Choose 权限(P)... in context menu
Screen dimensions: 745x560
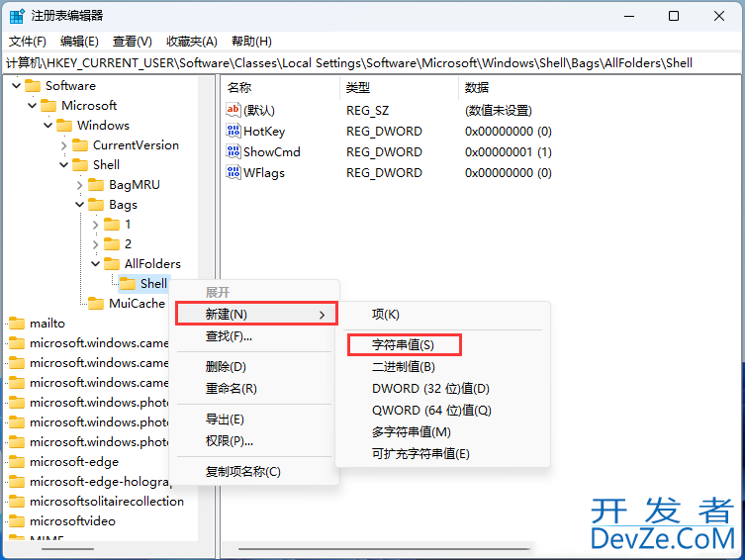point(254,441)
